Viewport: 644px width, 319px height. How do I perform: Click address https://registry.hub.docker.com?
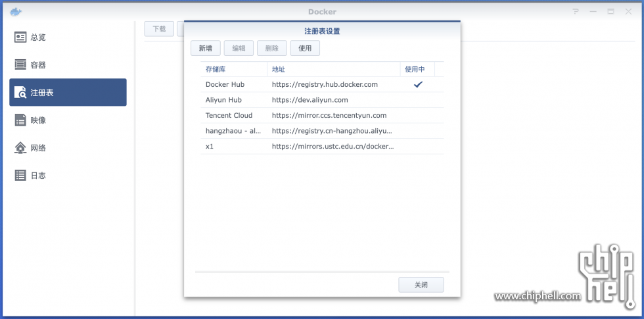pyautogui.click(x=325, y=84)
